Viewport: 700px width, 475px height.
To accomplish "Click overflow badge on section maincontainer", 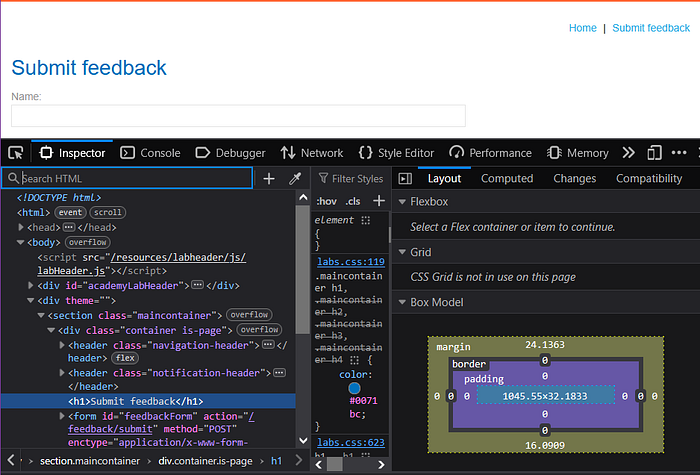I will tap(249, 315).
